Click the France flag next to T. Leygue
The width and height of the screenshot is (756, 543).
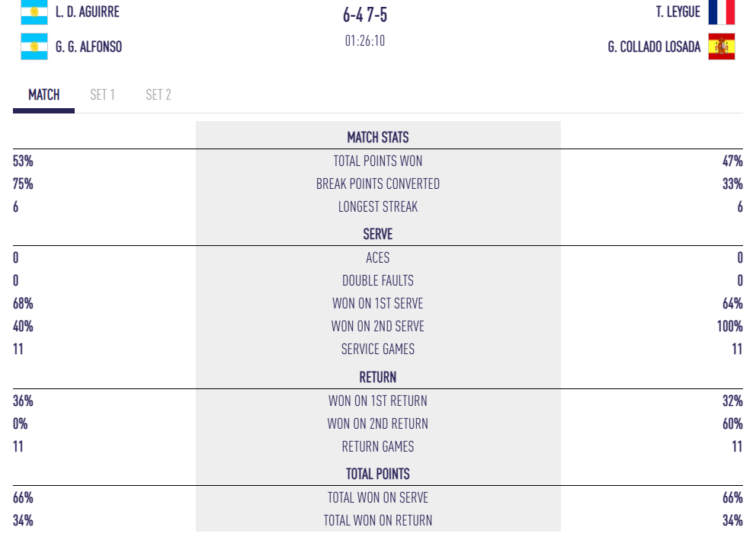(x=721, y=11)
